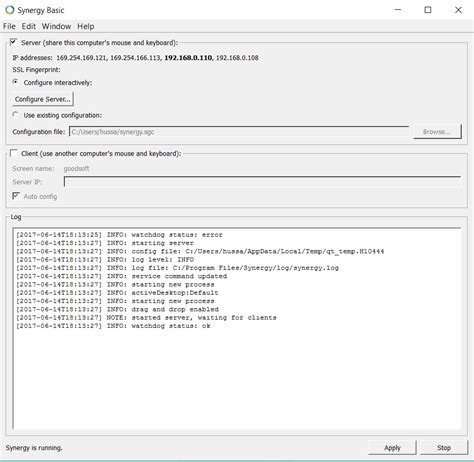
Task: Click the log line drag and drop enabled
Action: tap(117, 309)
